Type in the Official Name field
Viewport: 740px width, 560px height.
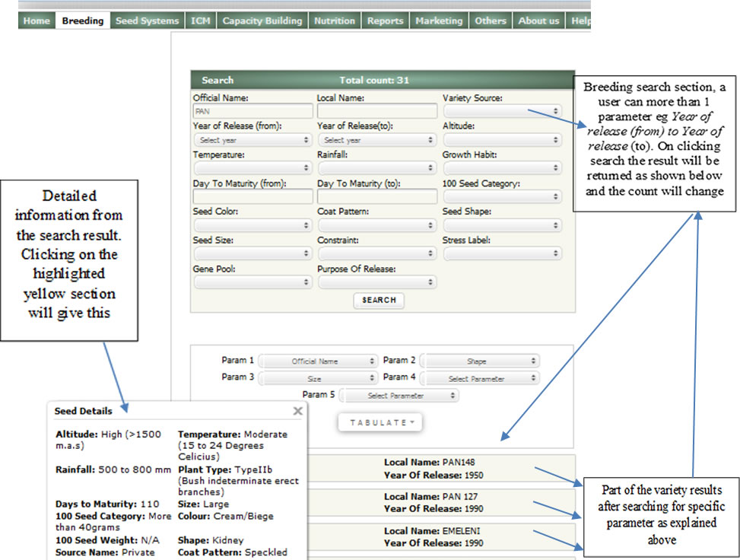pos(252,111)
